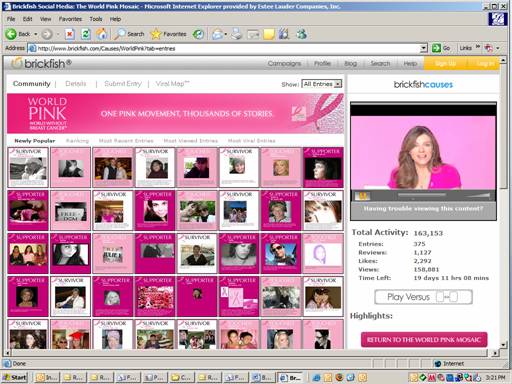Open the Forward button history dropdown arrow

tap(57, 34)
